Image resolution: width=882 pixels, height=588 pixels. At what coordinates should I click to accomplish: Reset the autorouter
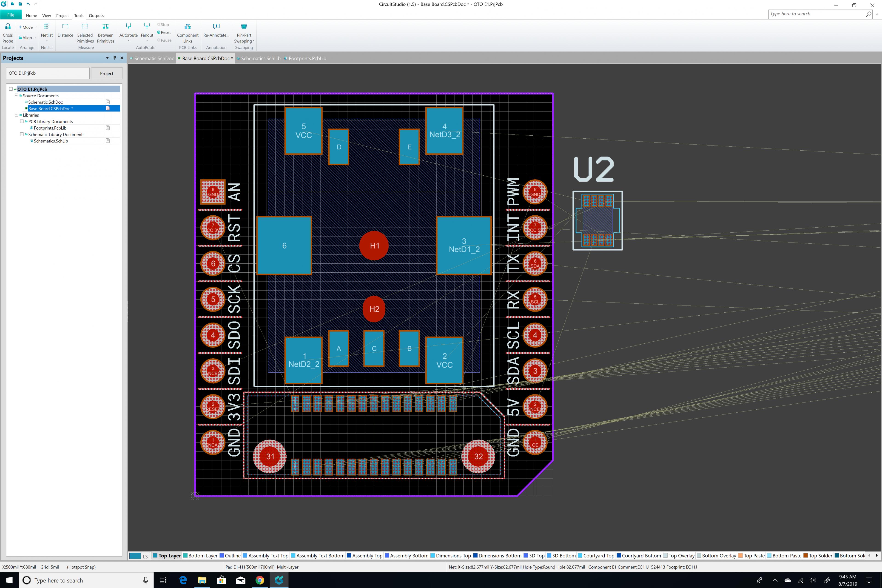pos(164,33)
